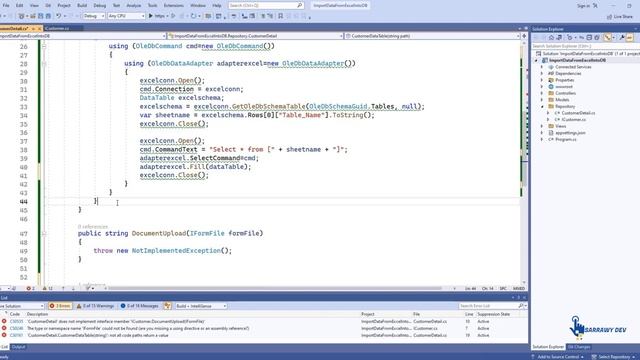Click the Error List filter icon
The height and width of the screenshot is (360, 640).
(x=167, y=306)
